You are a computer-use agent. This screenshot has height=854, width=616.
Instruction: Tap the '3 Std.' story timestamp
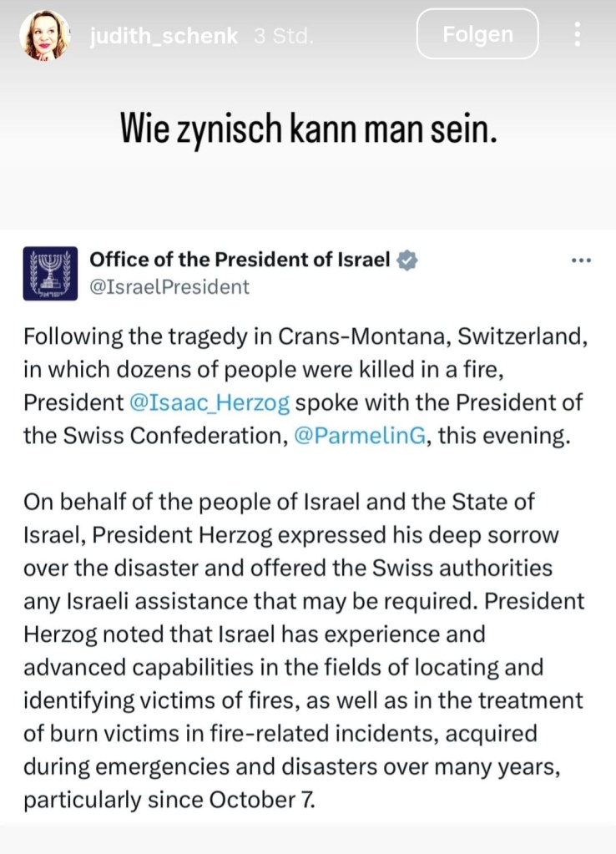pos(282,36)
